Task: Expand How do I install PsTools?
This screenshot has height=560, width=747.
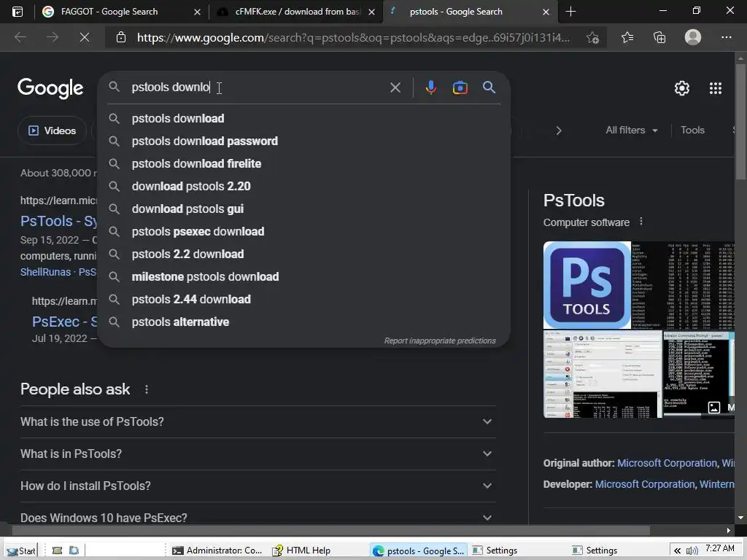Action: point(258,486)
